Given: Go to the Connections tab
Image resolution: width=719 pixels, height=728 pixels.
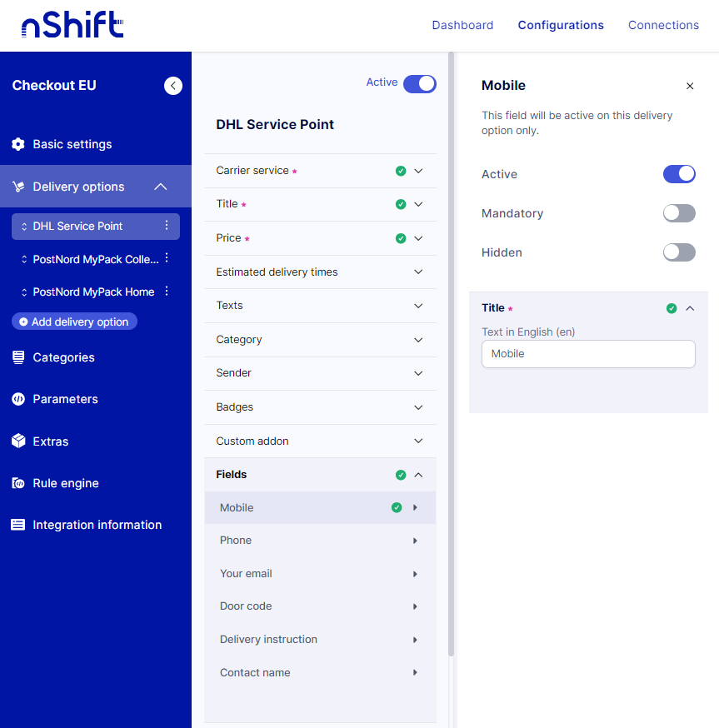Looking at the screenshot, I should point(663,25).
